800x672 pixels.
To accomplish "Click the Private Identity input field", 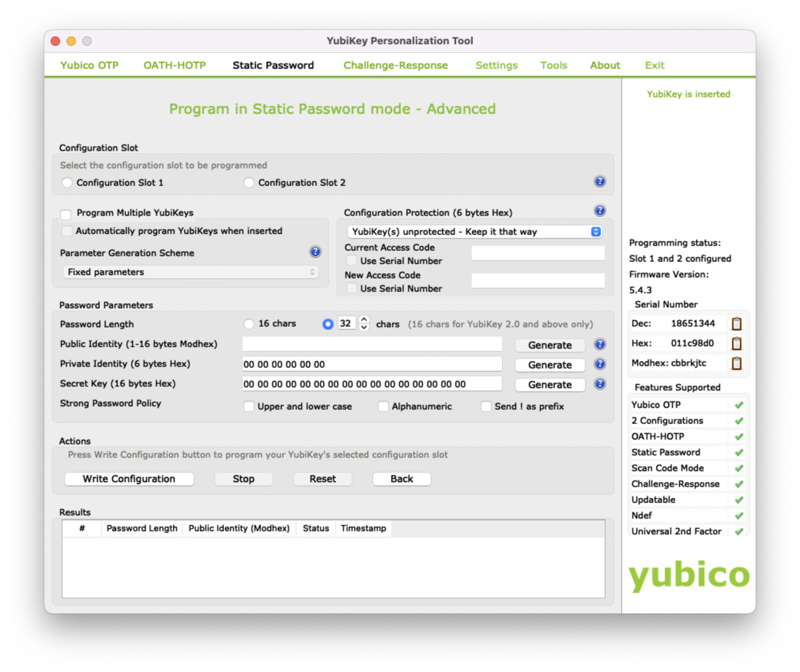I will (x=372, y=364).
